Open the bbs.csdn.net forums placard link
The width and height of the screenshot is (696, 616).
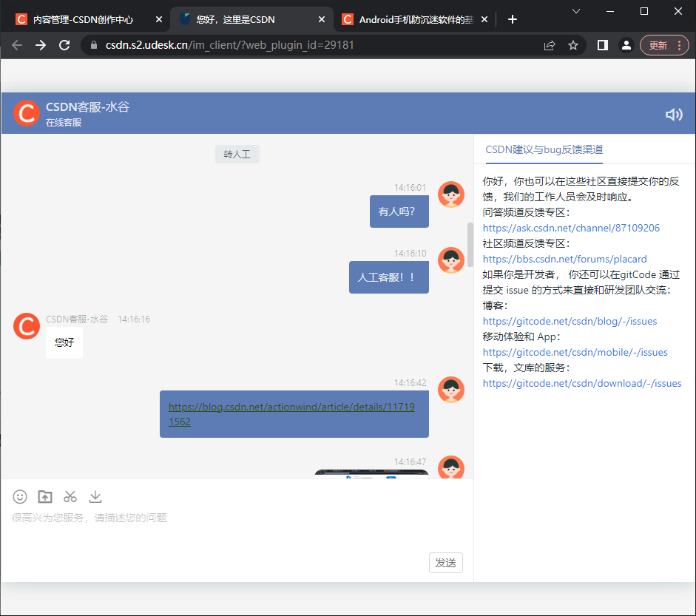click(564, 259)
